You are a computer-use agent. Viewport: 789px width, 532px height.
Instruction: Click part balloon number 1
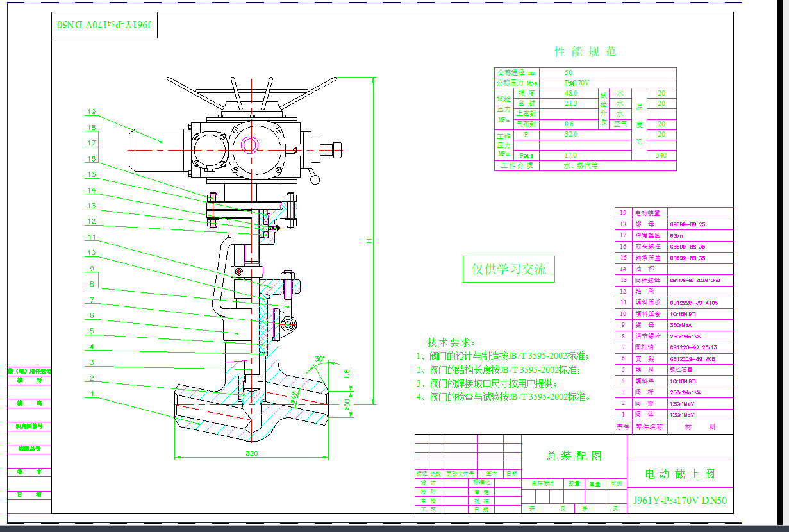92,394
